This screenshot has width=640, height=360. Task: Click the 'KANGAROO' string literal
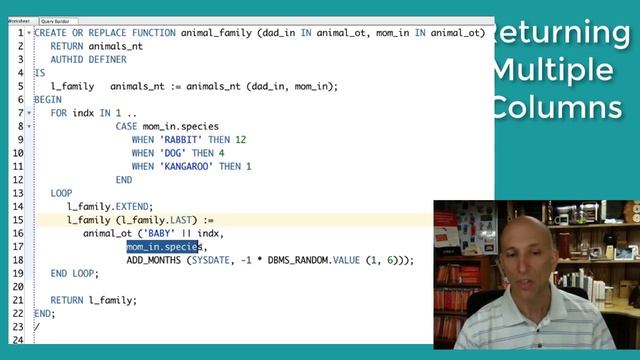(187, 167)
